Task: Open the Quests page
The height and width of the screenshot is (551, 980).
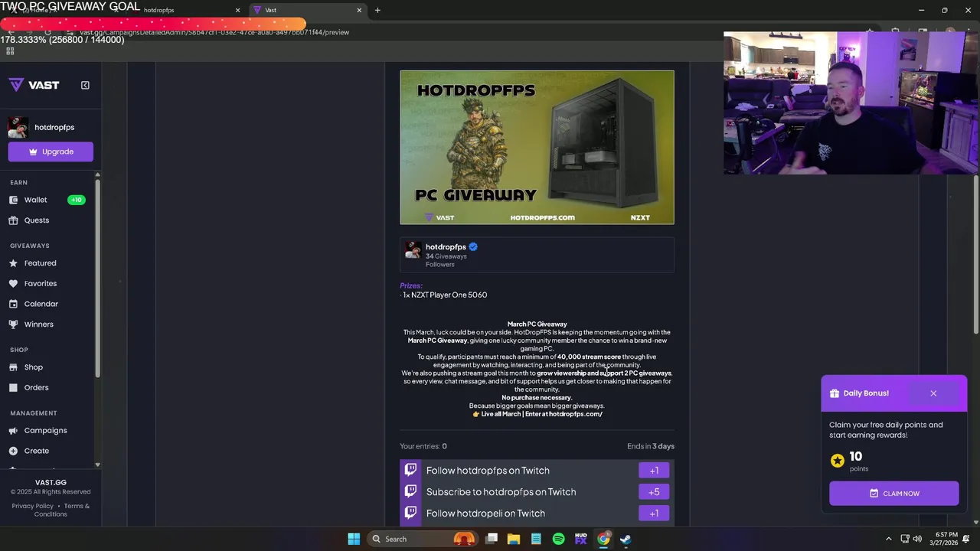Action: click(36, 220)
